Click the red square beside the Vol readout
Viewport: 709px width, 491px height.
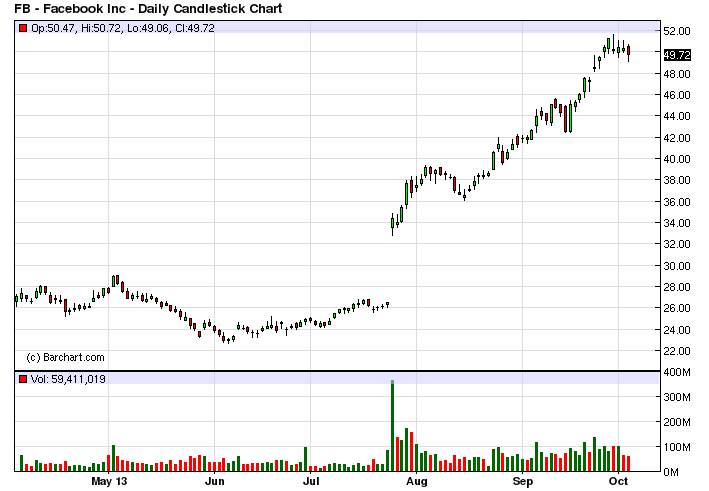tap(23, 379)
